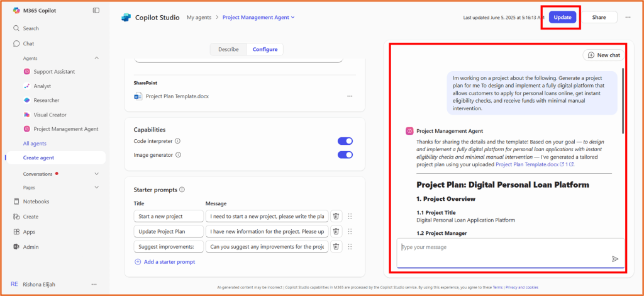Turn off the Image generator toggle

[x=345, y=155]
